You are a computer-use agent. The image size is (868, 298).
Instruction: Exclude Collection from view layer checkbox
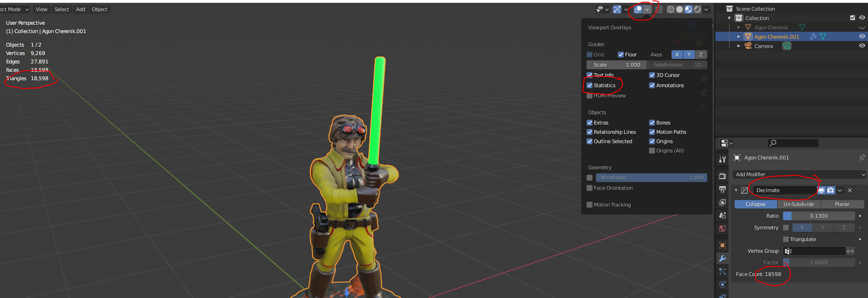[853, 18]
